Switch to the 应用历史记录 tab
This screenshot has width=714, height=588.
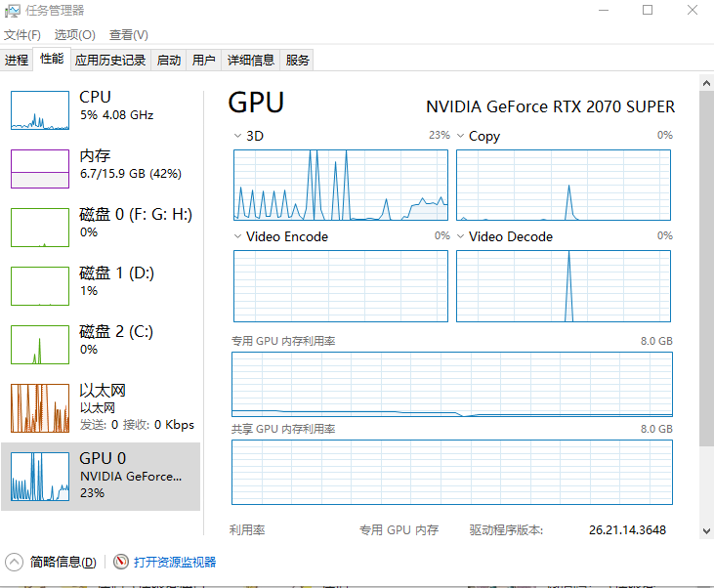[x=110, y=61]
